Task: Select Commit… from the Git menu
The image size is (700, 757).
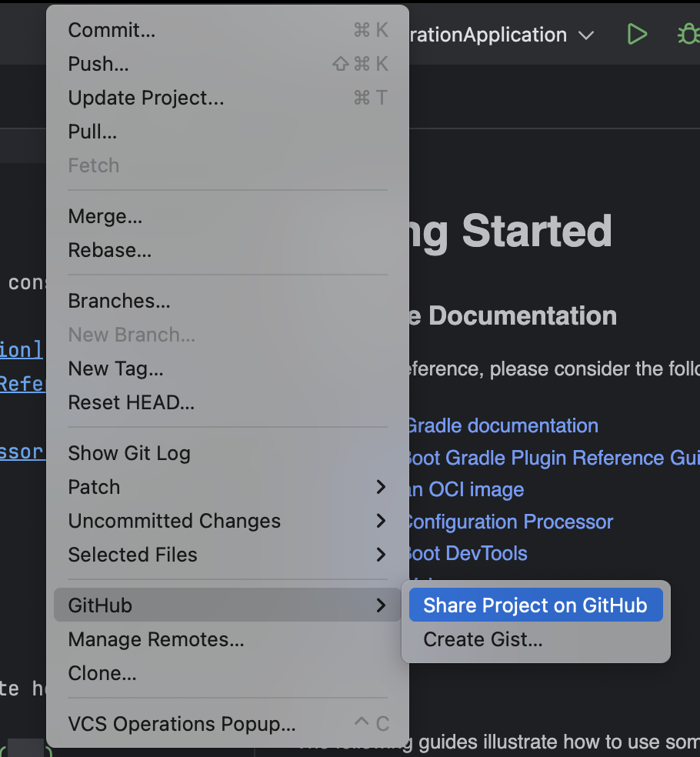Action: click(x=228, y=30)
